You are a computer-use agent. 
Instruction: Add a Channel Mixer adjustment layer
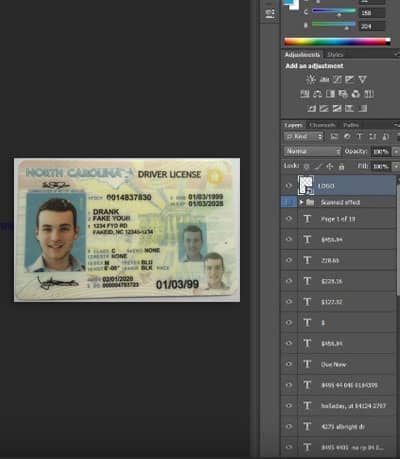356,94
